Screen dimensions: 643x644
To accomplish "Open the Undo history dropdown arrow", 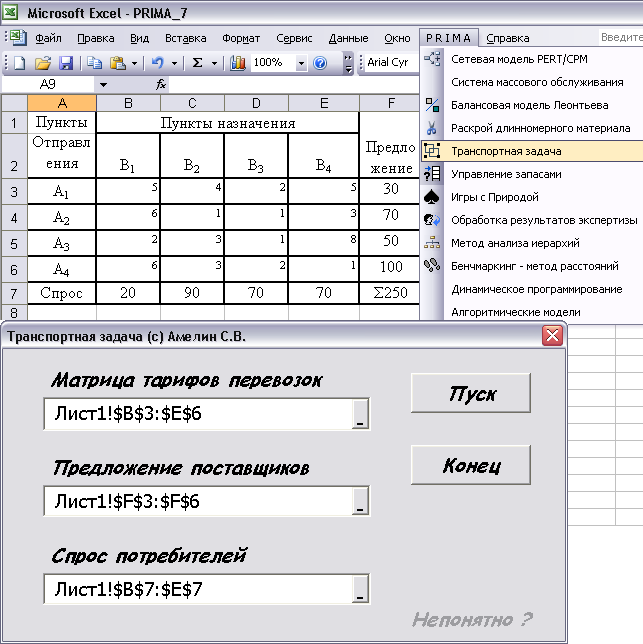I will tap(175, 63).
